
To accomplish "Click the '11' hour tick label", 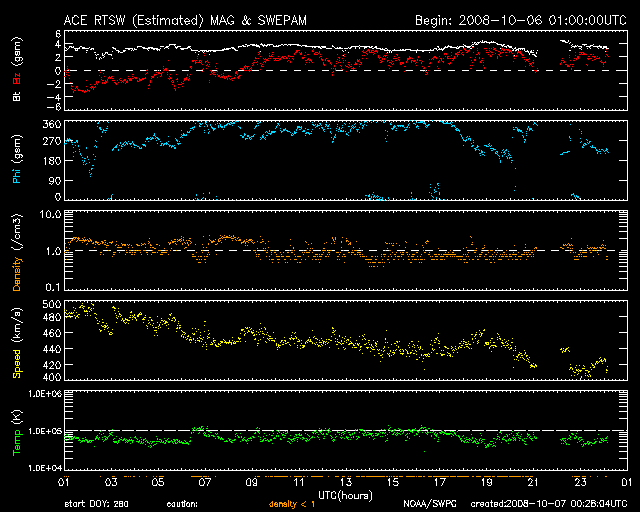I will [x=299, y=483].
